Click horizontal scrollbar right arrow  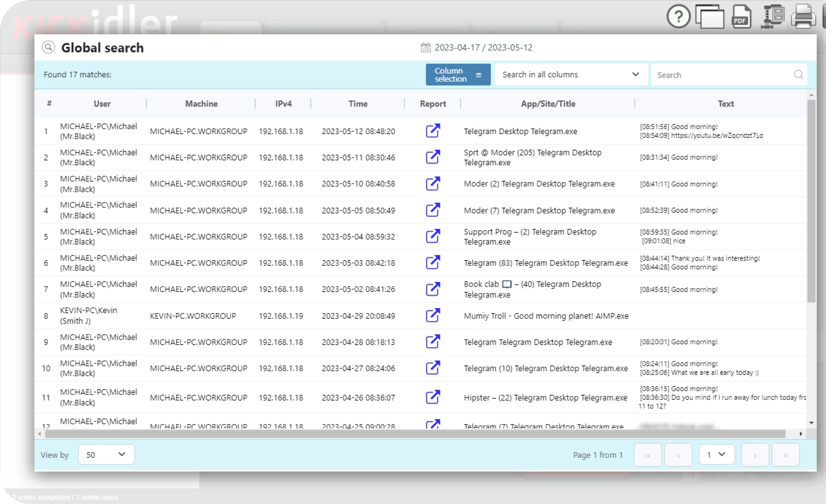tap(801, 434)
